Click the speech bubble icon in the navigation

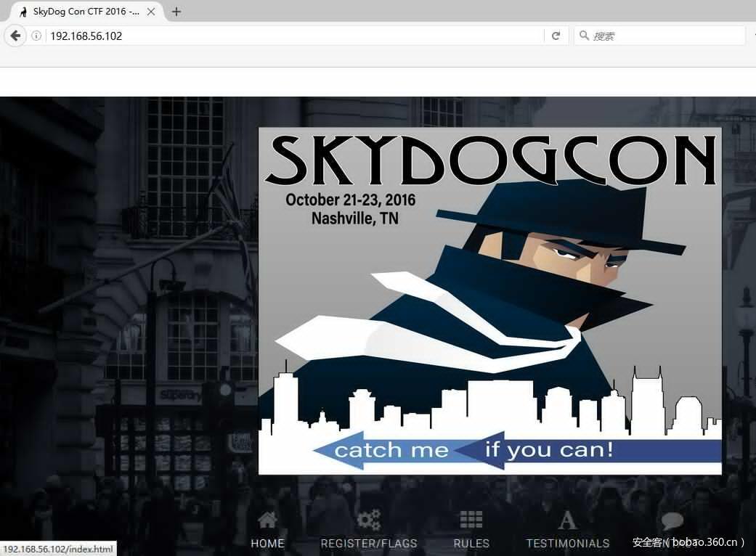click(672, 521)
